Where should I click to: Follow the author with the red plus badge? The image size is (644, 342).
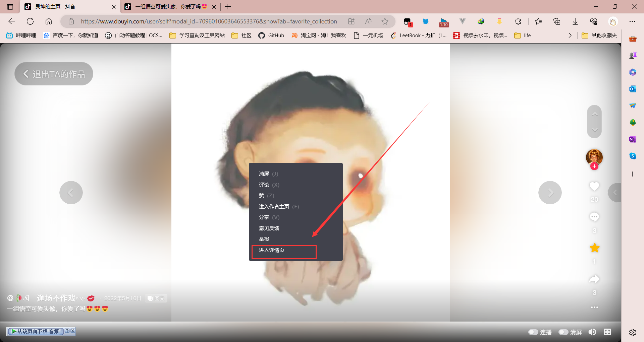coord(594,166)
